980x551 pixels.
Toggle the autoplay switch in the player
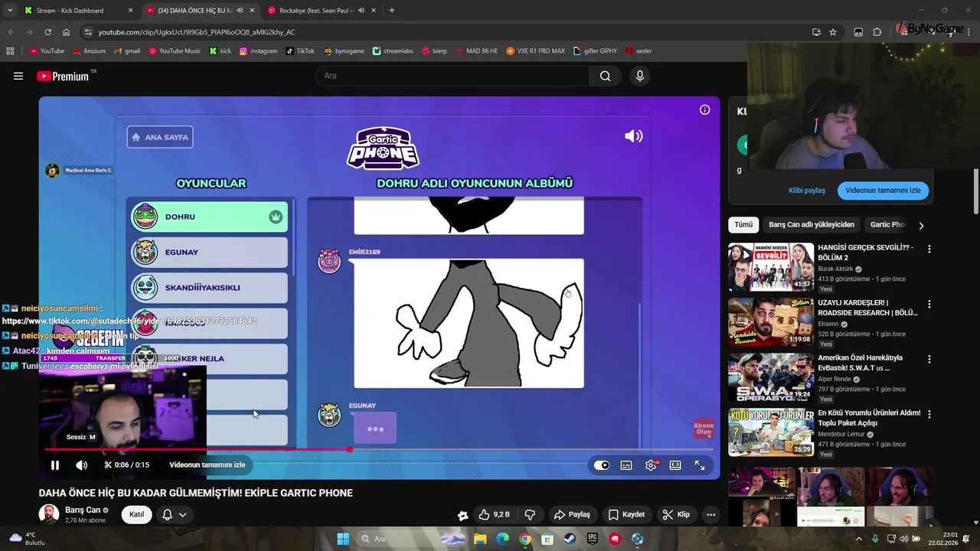(x=602, y=465)
